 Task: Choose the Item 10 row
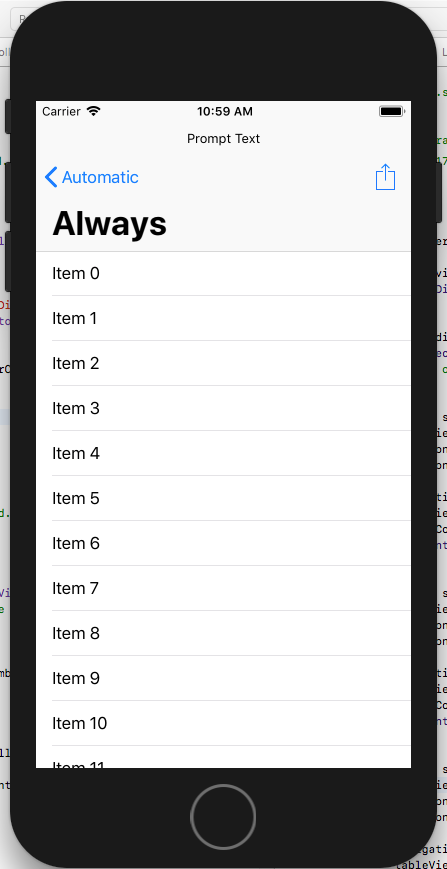(223, 723)
